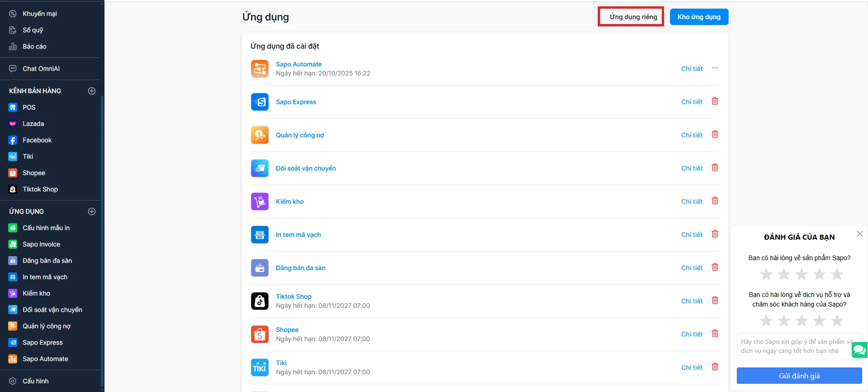Open Sapo Express in sidebar

click(43, 342)
